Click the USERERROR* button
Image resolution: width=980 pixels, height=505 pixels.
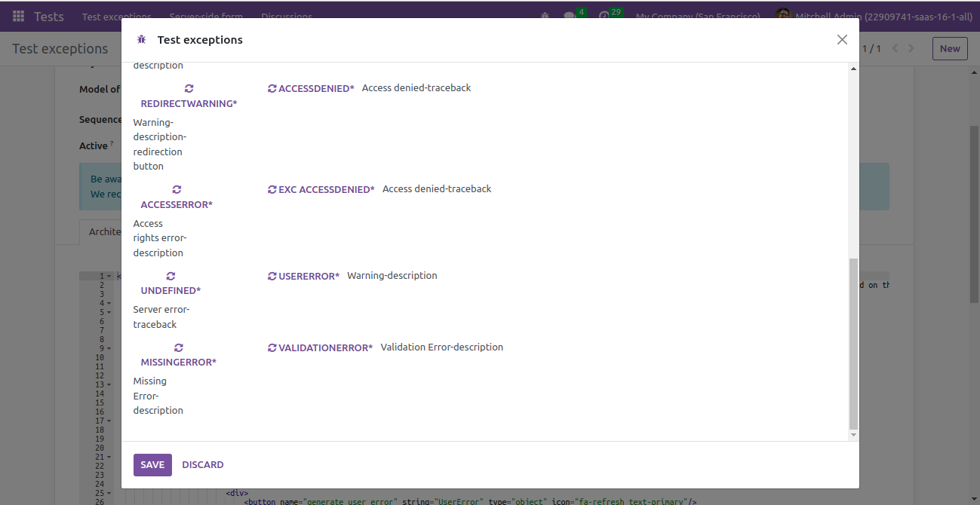click(x=303, y=276)
